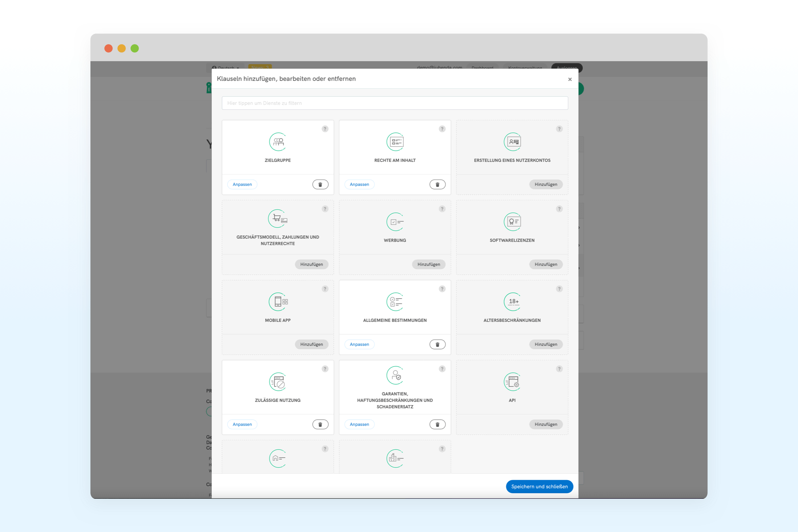Click Anpassen on Zielgruppe card
This screenshot has width=798, height=532.
[242, 184]
